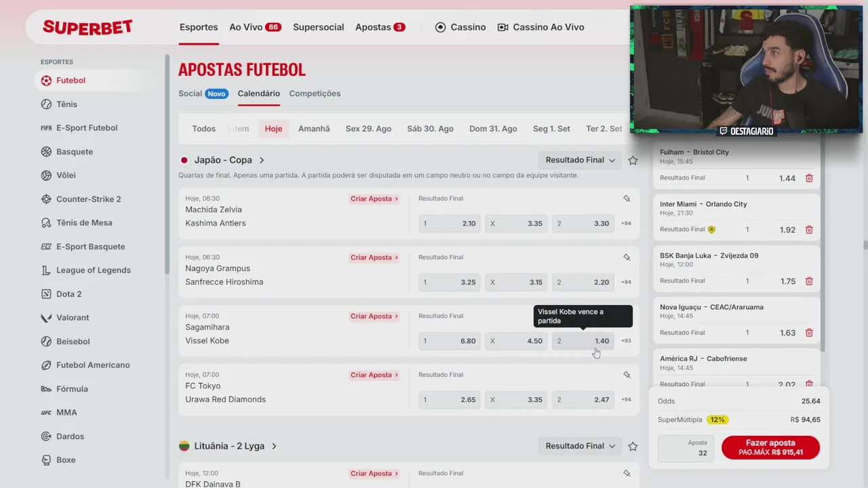Viewport: 868px width, 488px height.
Task: Open Criar Aposta for Machida Zelvia
Action: [374, 199]
